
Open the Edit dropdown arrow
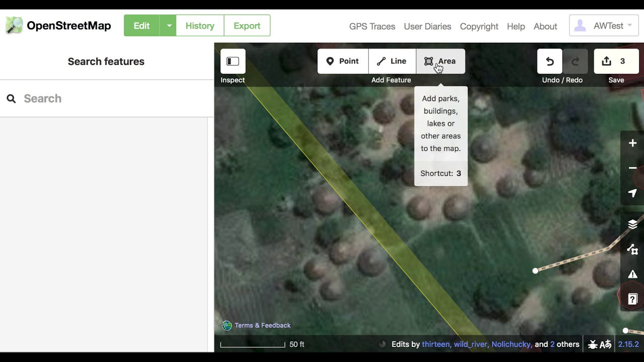tap(169, 26)
